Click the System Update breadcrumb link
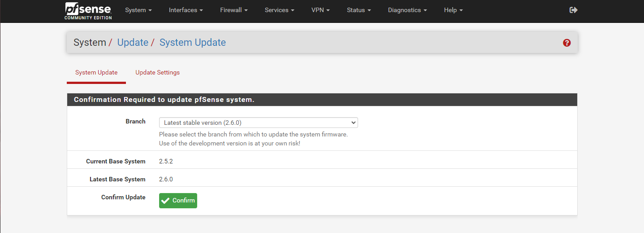 tap(193, 43)
